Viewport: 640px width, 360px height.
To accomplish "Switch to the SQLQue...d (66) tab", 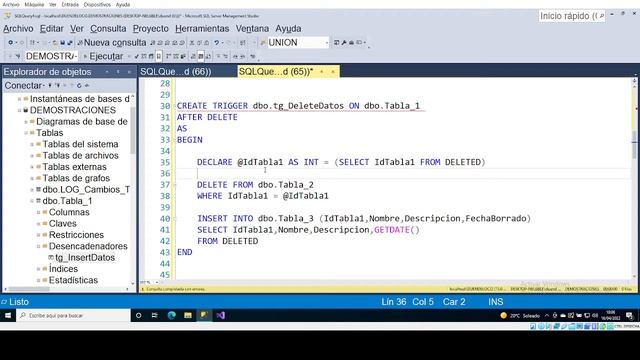I will pyautogui.click(x=176, y=71).
